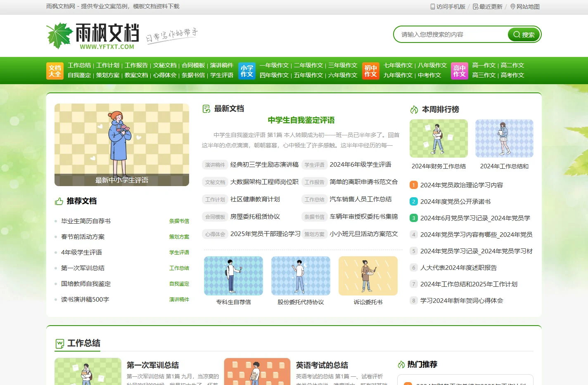Open the 第一次军训总结 recommended list item
Image resolution: width=588 pixels, height=385 pixels.
coord(83,268)
